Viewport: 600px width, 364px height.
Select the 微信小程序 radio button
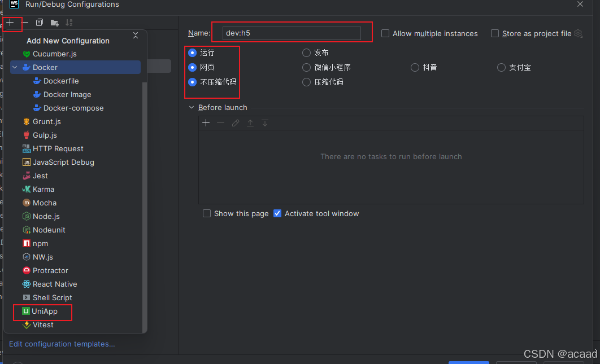click(x=306, y=67)
